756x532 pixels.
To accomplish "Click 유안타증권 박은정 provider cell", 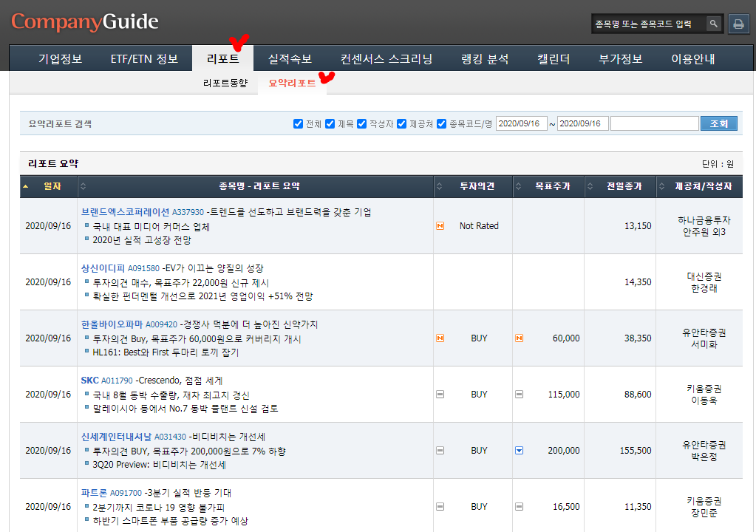I will click(704, 451).
